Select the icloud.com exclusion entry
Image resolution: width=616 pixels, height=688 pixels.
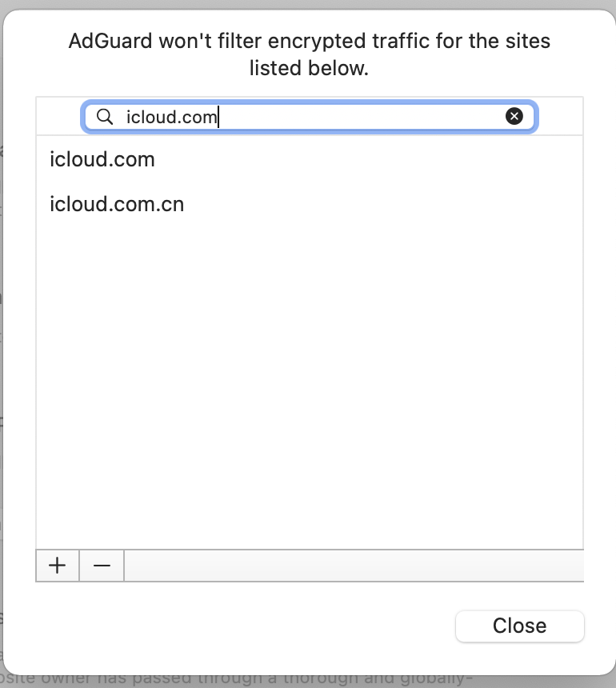[x=102, y=159]
